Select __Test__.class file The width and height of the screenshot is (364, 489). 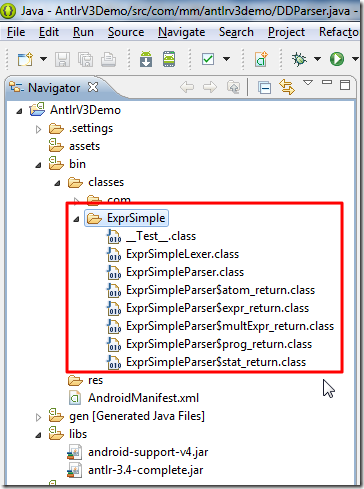click(161, 236)
